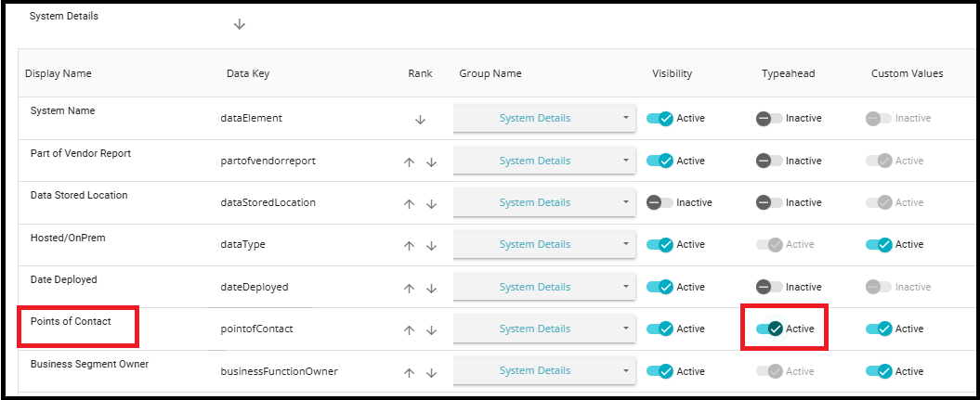Click the Display Name column header
Image resolution: width=980 pixels, height=400 pixels.
pyautogui.click(x=59, y=74)
